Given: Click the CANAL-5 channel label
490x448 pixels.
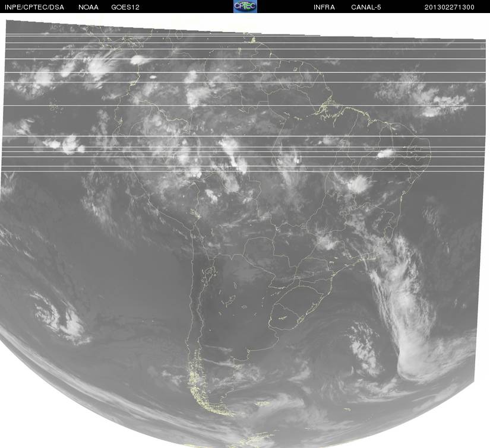Looking at the screenshot, I should coord(366,7).
